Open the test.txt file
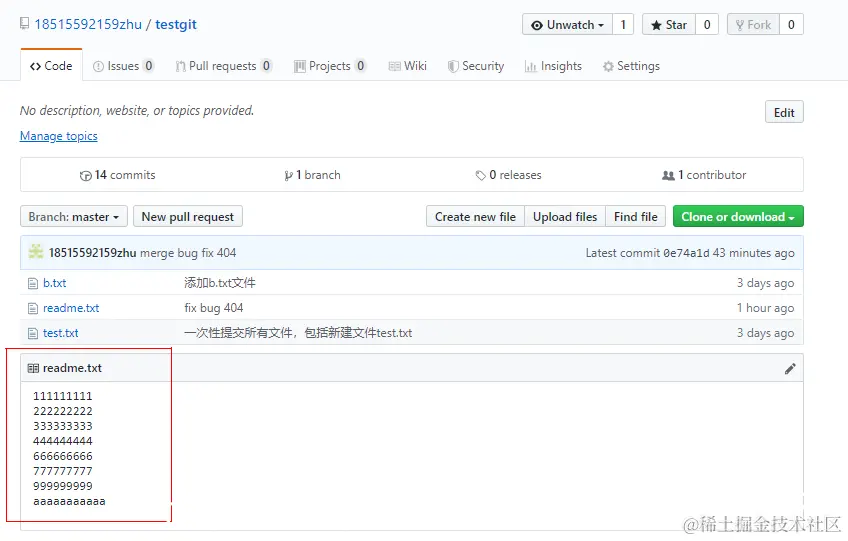The width and height of the screenshot is (848, 541). (x=61, y=333)
